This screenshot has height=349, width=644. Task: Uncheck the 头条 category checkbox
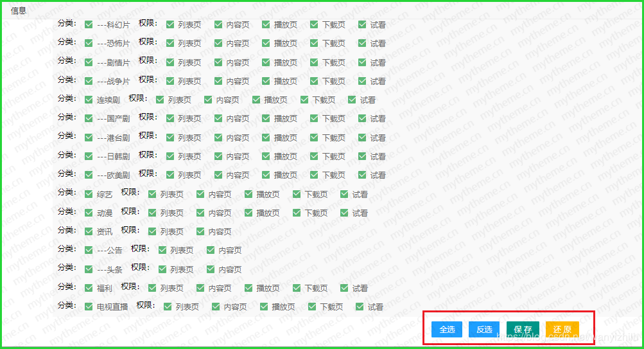pyautogui.click(x=89, y=269)
